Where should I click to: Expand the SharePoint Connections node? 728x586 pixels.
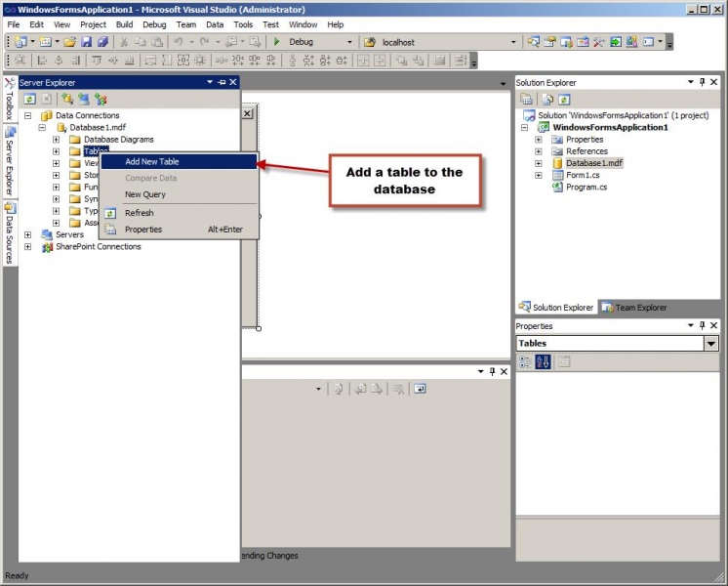[x=28, y=247]
